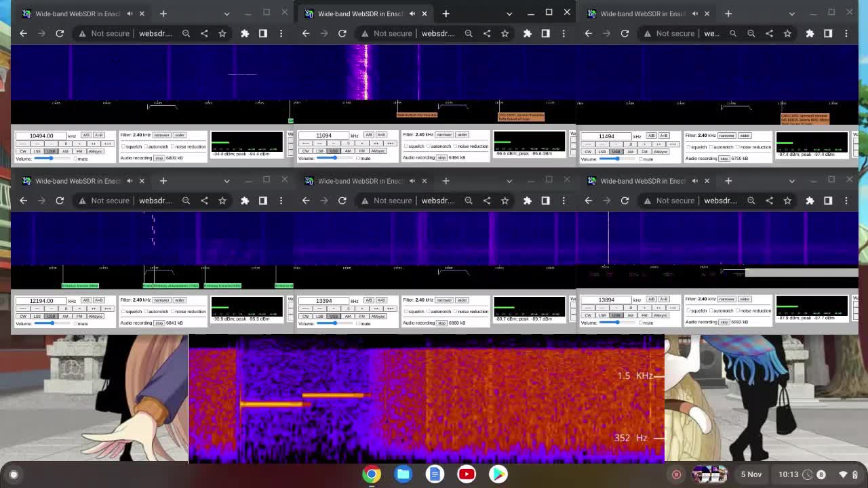The width and height of the screenshot is (868, 488).
Task: Go forward in the 11094 kHz window
Action: 324,33
